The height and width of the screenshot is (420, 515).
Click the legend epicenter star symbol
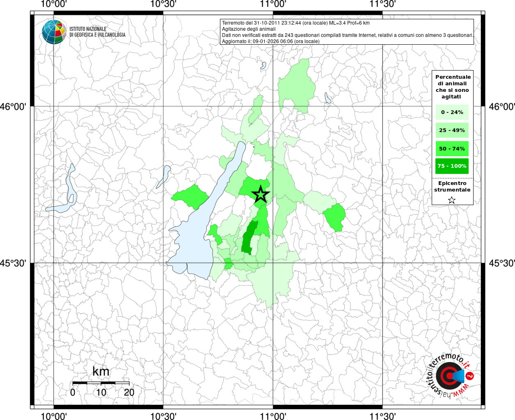click(452, 200)
